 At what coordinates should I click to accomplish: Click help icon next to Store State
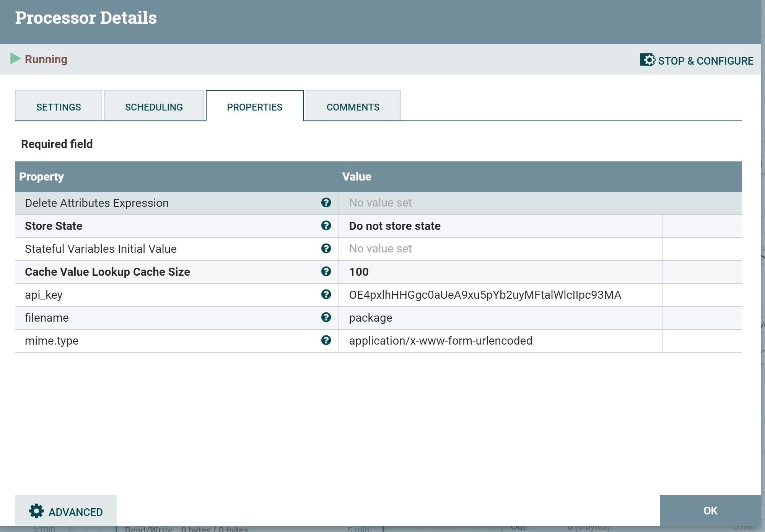pos(326,226)
